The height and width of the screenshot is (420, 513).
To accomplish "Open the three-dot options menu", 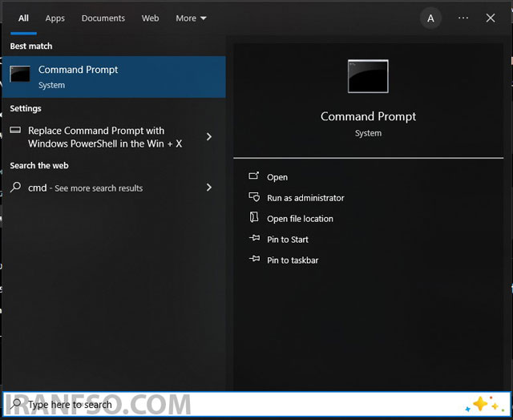I will click(463, 18).
